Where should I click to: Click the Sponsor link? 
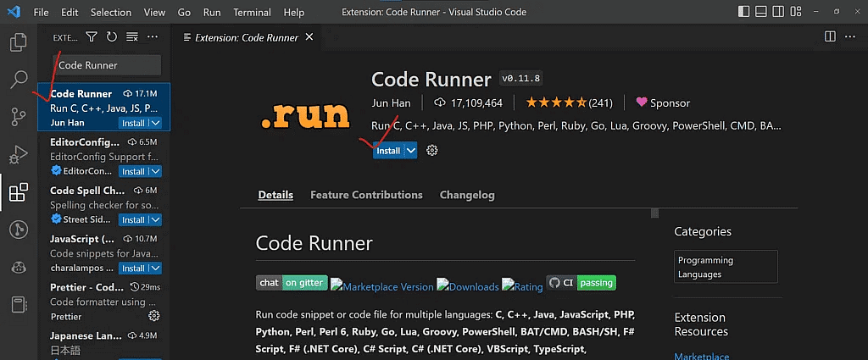click(663, 102)
